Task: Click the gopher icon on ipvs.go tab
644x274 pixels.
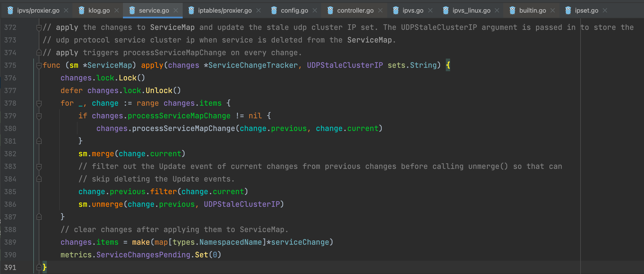Action: (396, 10)
